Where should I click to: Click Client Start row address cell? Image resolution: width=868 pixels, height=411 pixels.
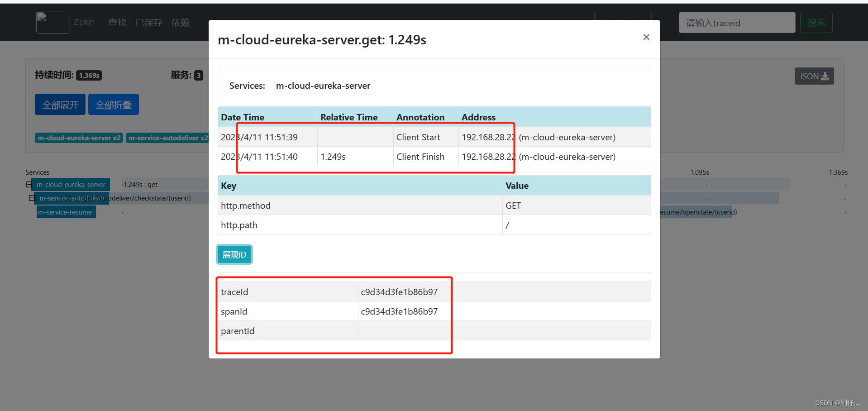(x=555, y=137)
